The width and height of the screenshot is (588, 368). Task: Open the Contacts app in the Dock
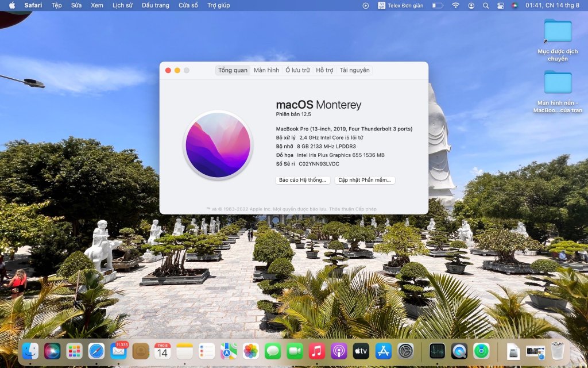141,351
